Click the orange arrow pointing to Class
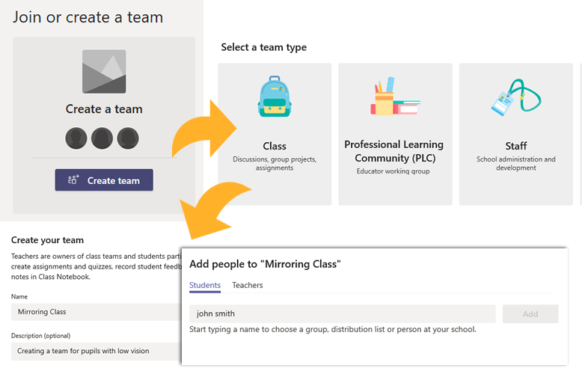This screenshot has height=392, width=582. click(204, 129)
